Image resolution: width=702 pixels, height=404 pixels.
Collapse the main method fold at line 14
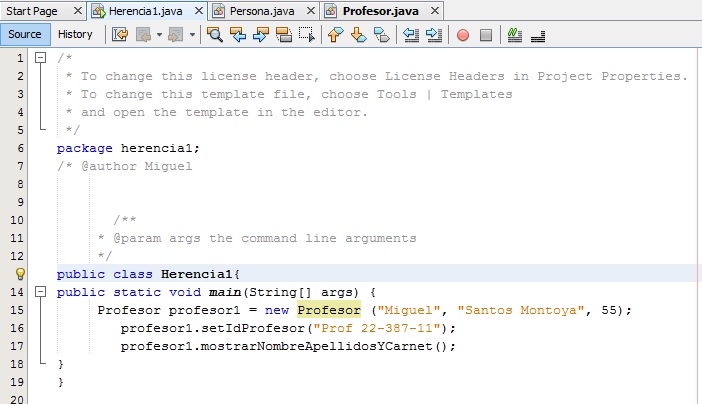tap(40, 292)
